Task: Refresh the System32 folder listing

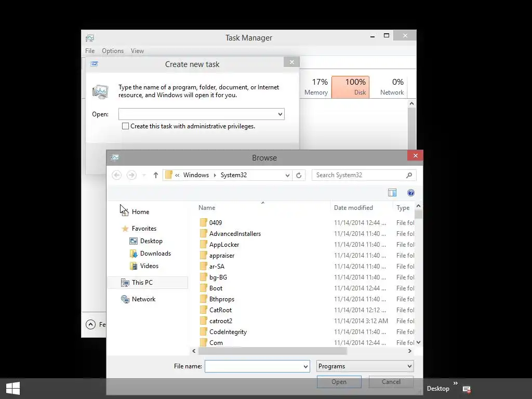Action: tap(299, 175)
